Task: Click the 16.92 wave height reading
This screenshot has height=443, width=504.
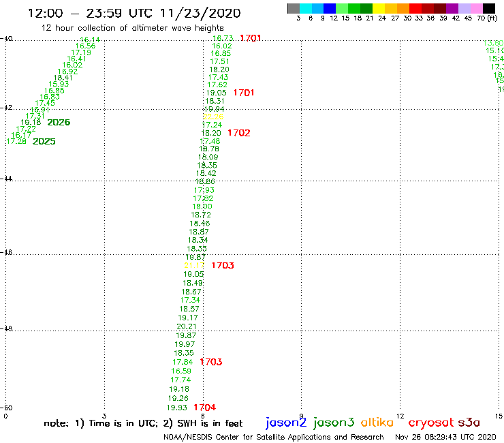Action: 67,72
